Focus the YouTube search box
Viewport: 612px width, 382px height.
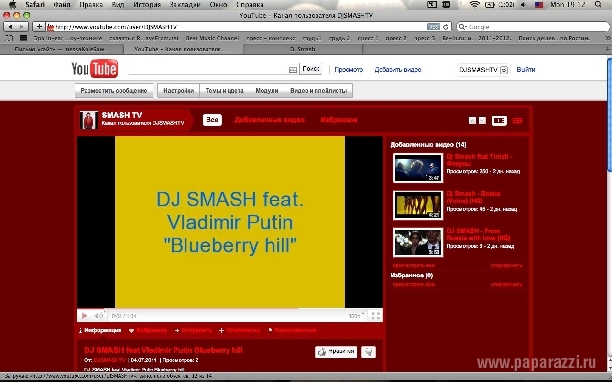[208, 69]
